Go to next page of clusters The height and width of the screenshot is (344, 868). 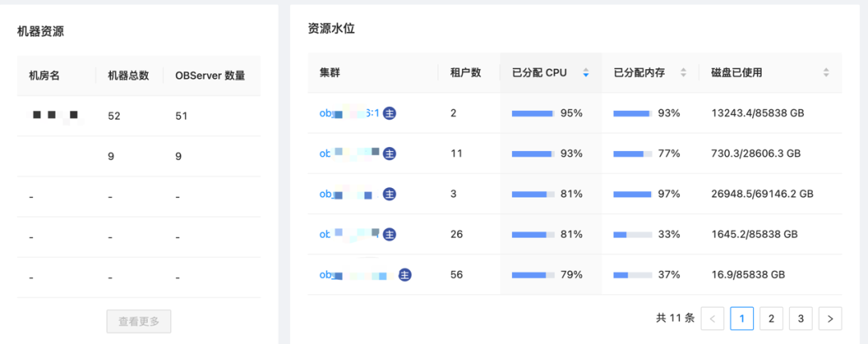coord(830,319)
